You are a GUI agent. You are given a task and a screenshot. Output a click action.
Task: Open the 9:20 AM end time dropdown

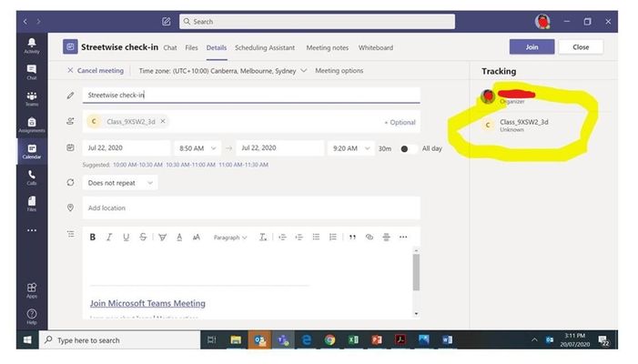tap(350, 148)
